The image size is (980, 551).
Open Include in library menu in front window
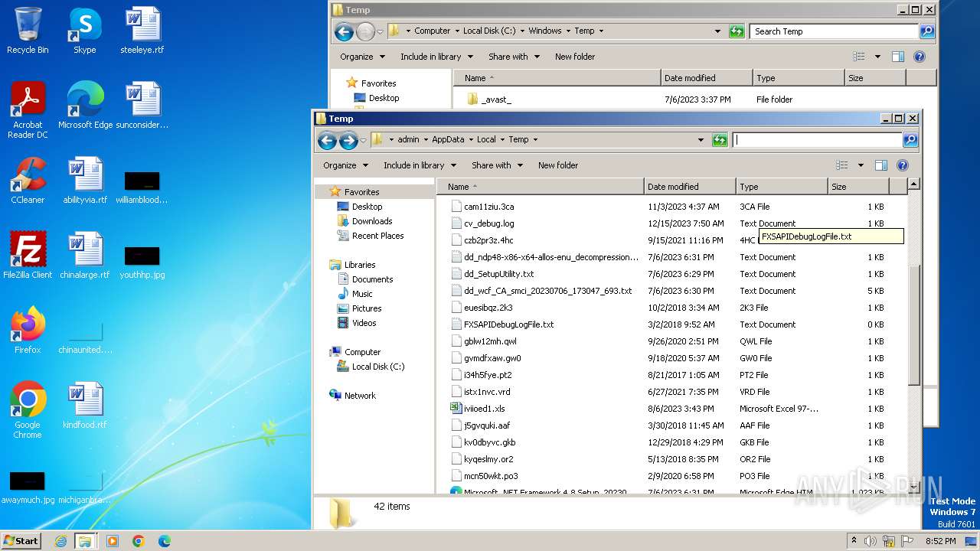point(420,165)
